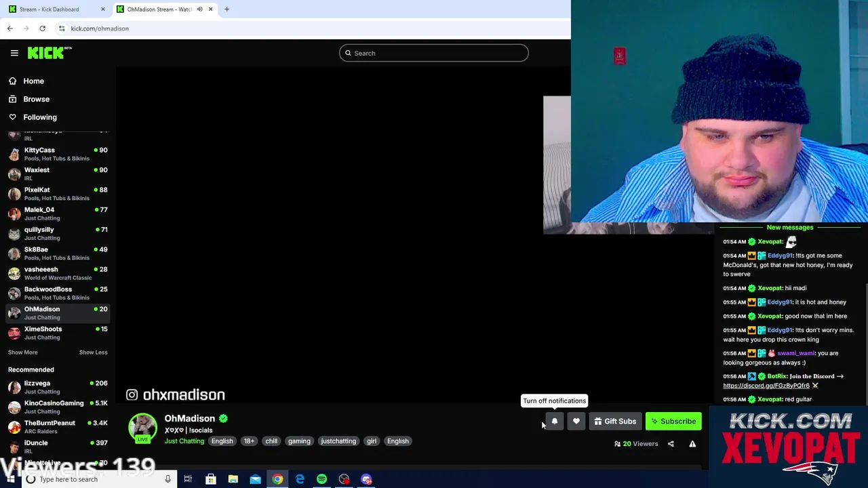Open PixelKat channel from sidebar
Image resolution: width=868 pixels, height=488 pixels.
coord(58,194)
